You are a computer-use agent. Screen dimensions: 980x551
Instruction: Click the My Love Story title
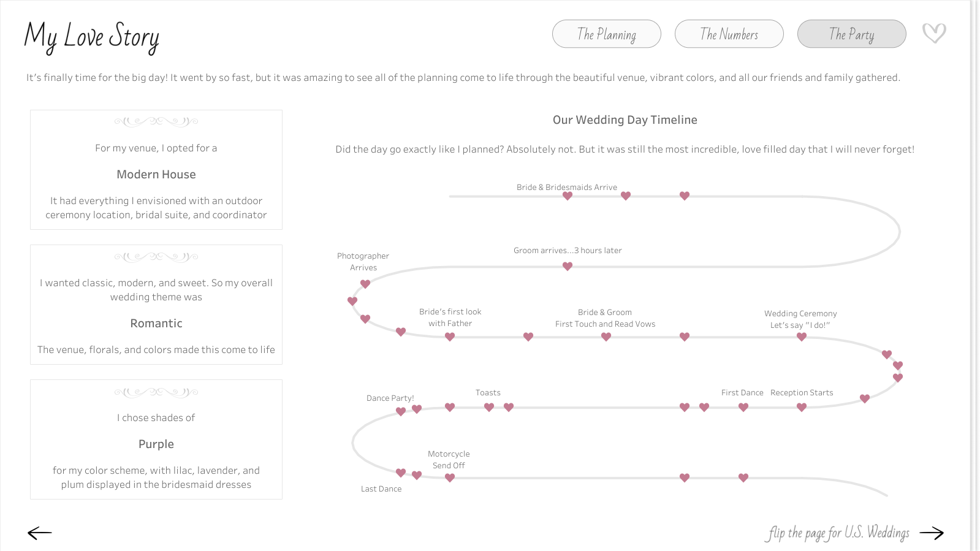[92, 36]
